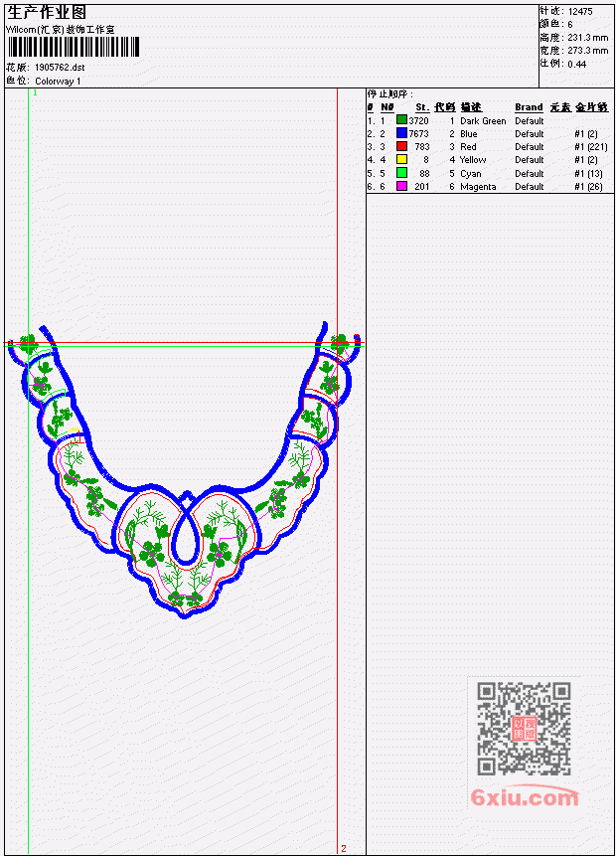
Task: Pick the Red color swatch
Action: pos(401,146)
